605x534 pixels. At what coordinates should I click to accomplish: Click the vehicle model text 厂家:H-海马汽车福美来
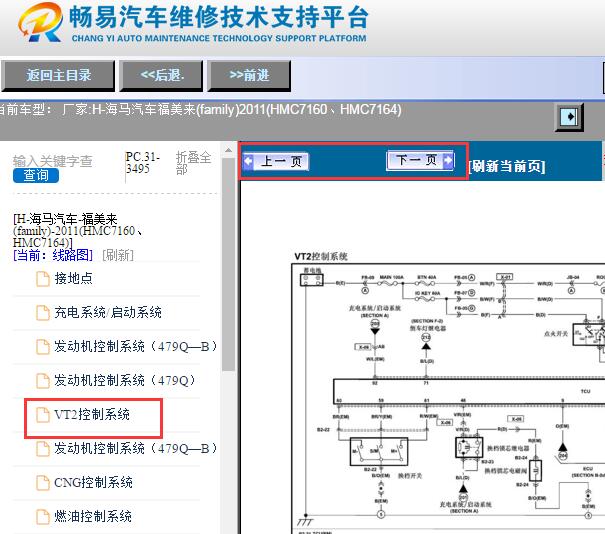click(232, 110)
